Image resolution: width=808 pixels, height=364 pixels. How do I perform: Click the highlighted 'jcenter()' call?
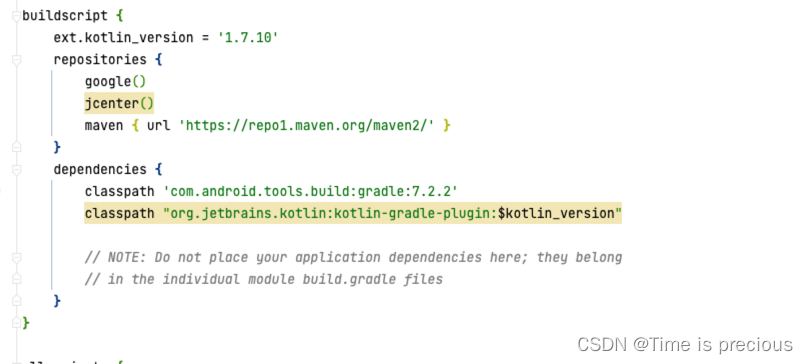[x=119, y=104]
